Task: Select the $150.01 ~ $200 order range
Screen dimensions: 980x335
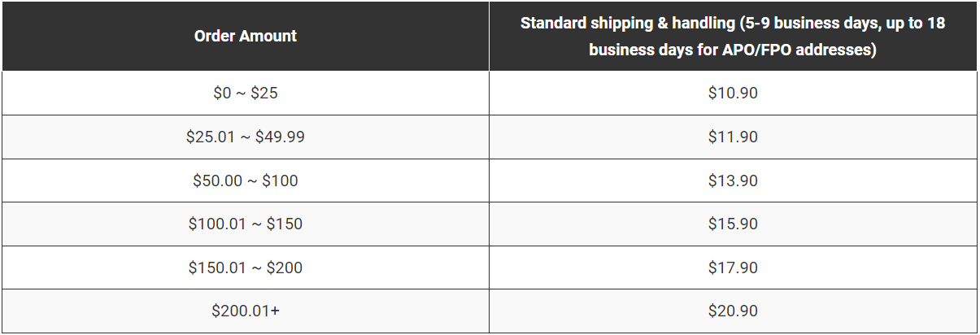Action: 246,268
